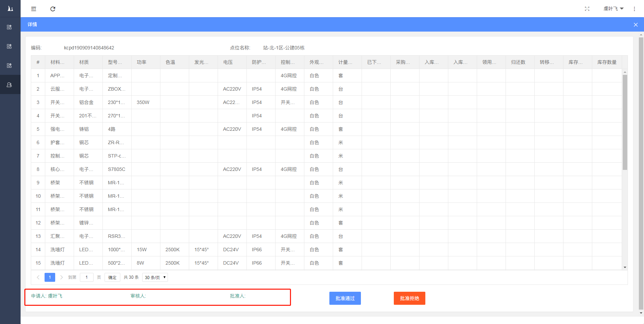This screenshot has width=644, height=324.
Task: Select the RSR3 model cell in row 13
Action: (117, 236)
